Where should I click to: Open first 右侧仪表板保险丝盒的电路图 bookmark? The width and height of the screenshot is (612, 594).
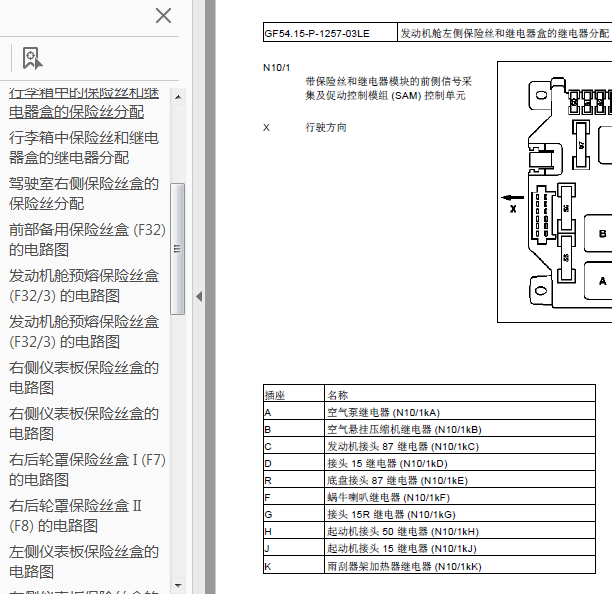tap(84, 378)
